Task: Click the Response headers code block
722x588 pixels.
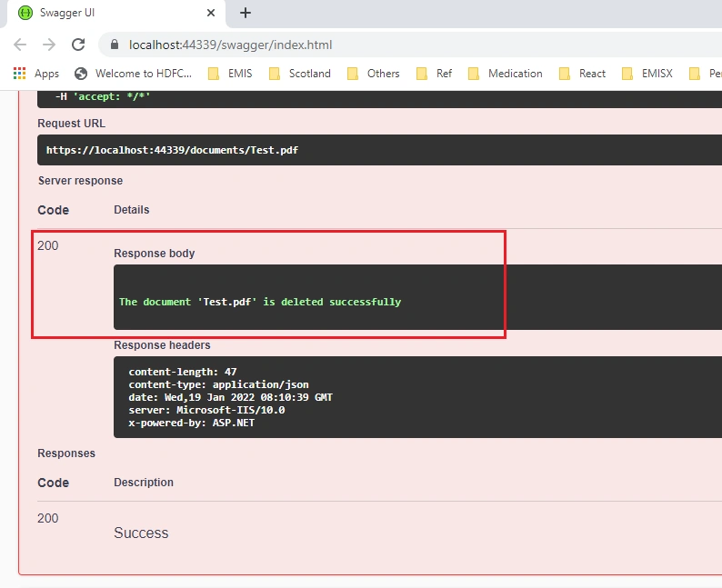Action: click(417, 397)
